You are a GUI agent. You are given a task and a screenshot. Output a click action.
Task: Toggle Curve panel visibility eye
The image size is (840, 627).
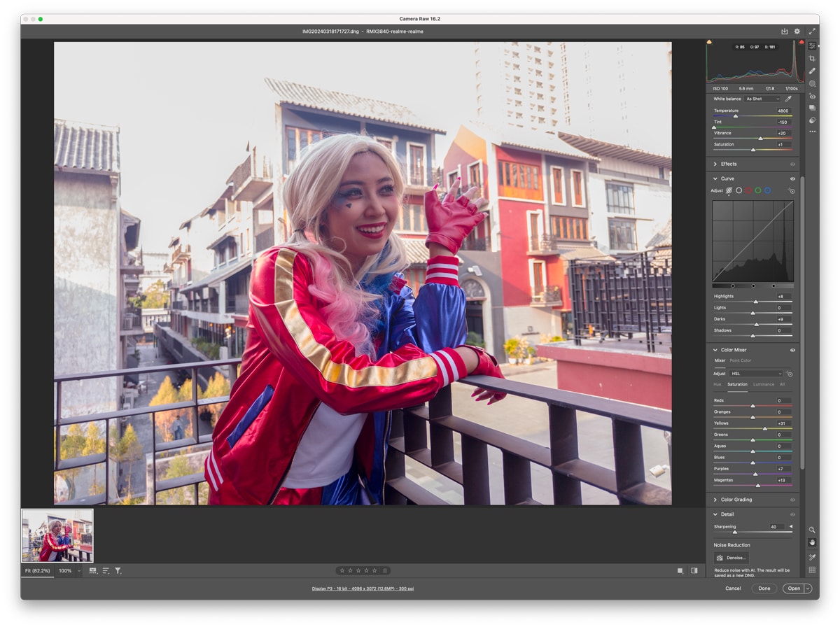[x=792, y=178]
